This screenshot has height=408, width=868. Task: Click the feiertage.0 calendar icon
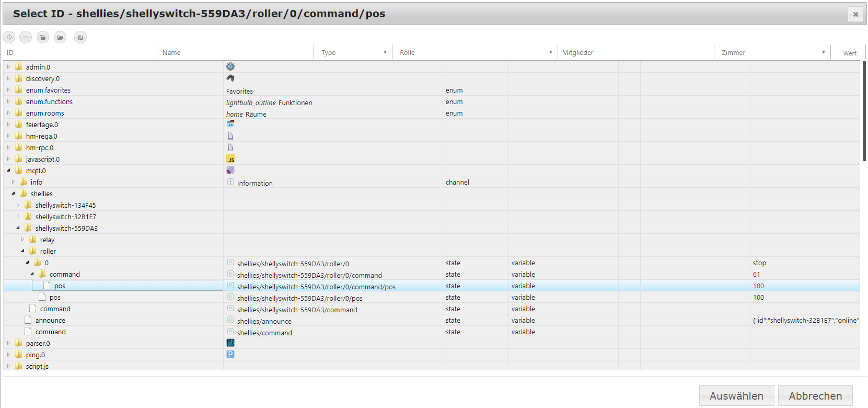230,124
